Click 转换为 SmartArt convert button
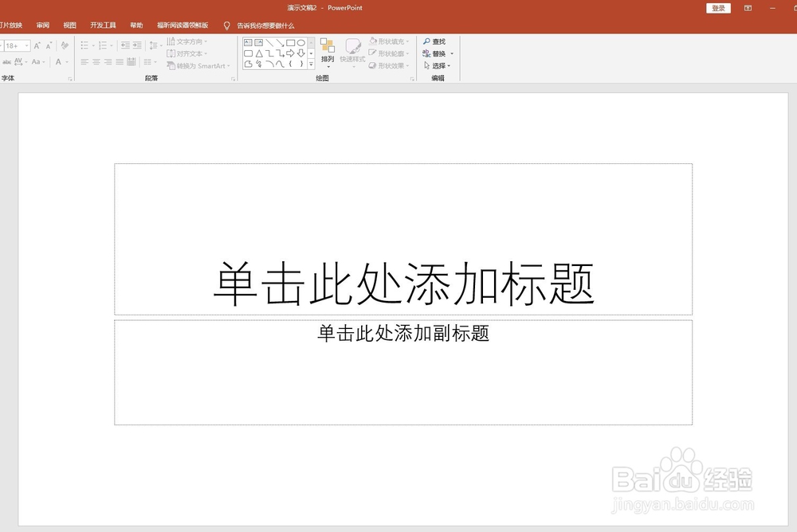797x532 pixels. tap(198, 65)
